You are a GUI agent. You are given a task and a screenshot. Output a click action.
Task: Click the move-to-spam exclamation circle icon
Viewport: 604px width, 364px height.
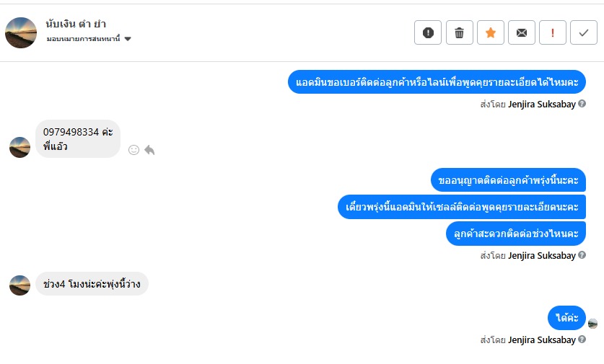point(428,32)
